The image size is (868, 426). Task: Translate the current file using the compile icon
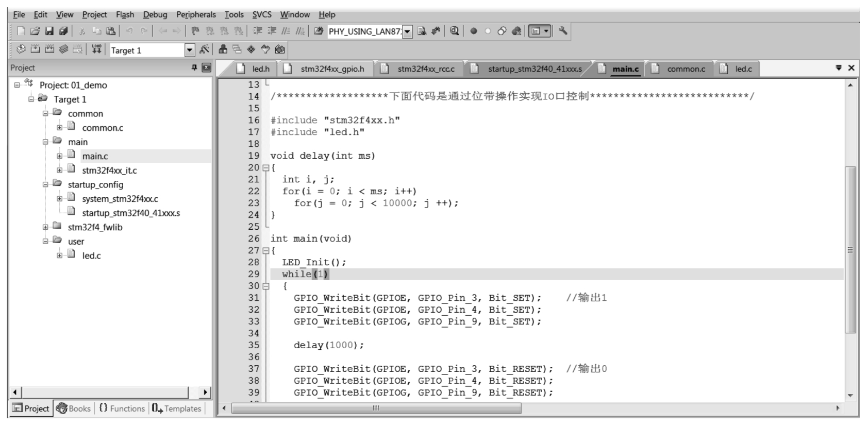(x=21, y=49)
